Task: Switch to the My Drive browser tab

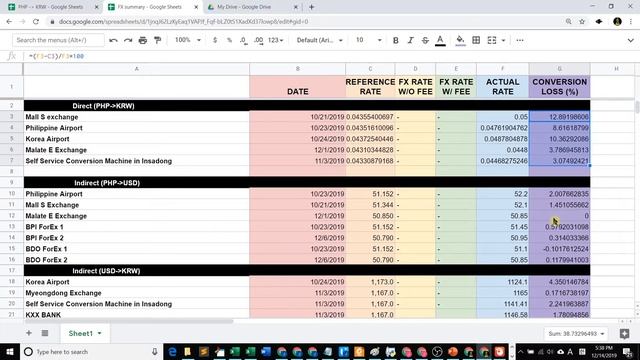Action: click(x=253, y=7)
